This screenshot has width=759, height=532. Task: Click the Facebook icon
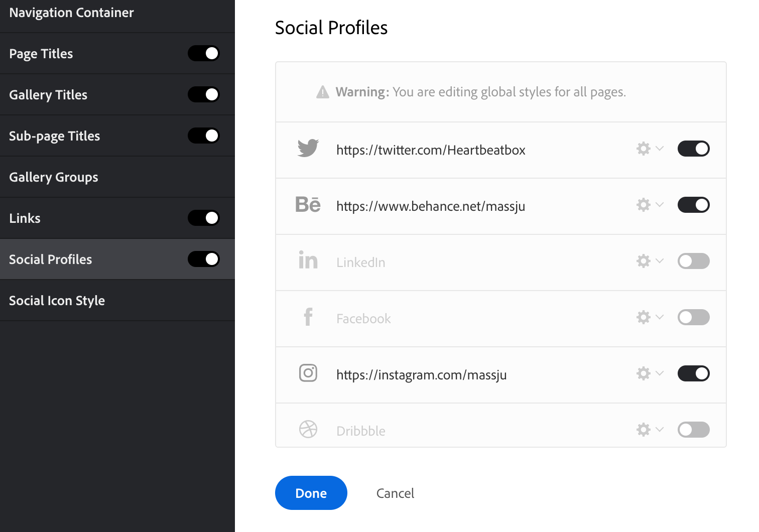[x=308, y=317]
